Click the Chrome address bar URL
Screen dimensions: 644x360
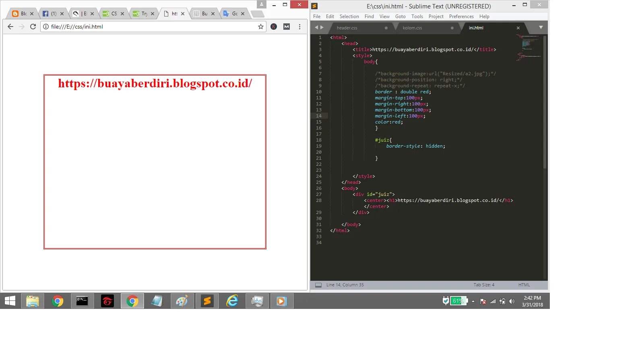click(77, 27)
